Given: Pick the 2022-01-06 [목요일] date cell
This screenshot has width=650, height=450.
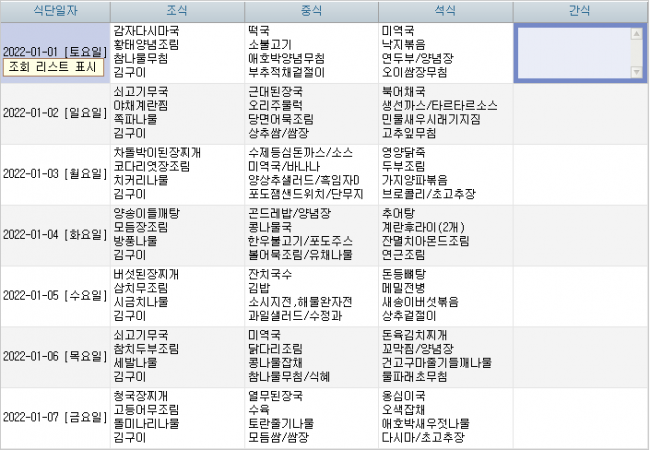Looking at the screenshot, I should [54, 355].
